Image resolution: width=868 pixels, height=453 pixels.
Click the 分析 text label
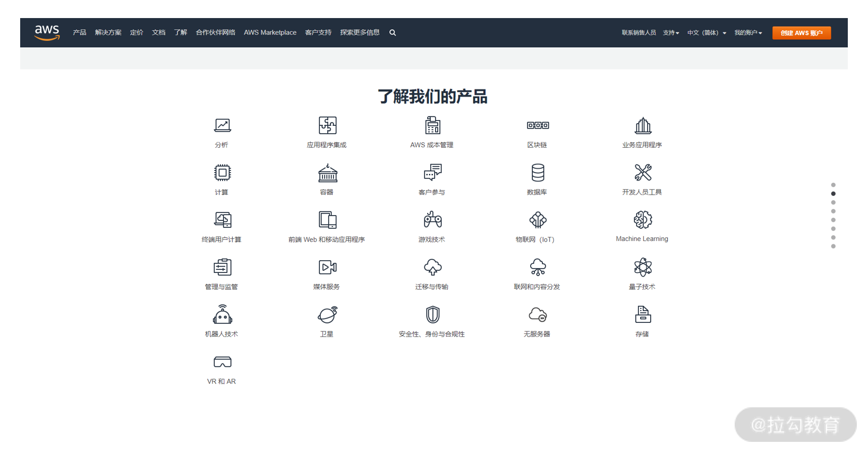pos(222,145)
